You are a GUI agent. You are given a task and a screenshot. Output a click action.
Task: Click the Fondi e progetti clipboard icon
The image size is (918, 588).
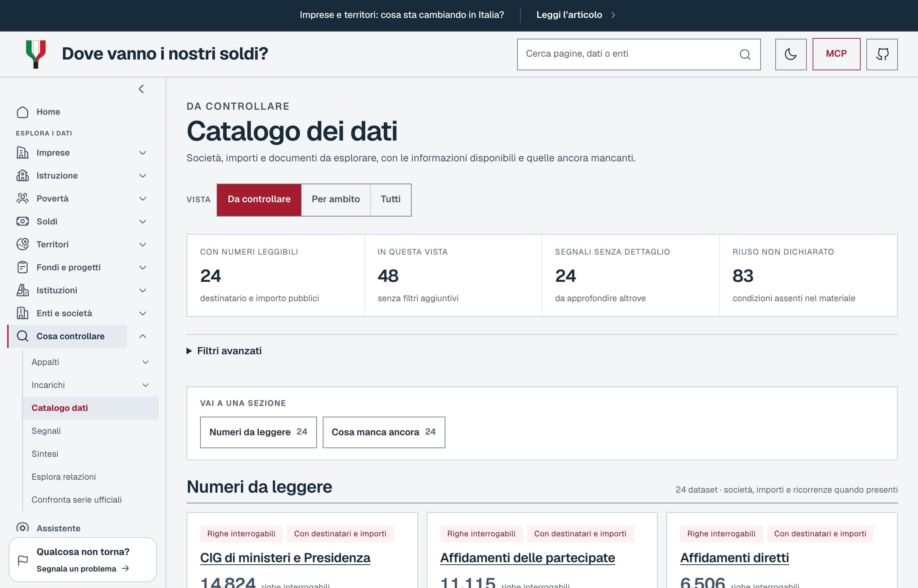23,267
